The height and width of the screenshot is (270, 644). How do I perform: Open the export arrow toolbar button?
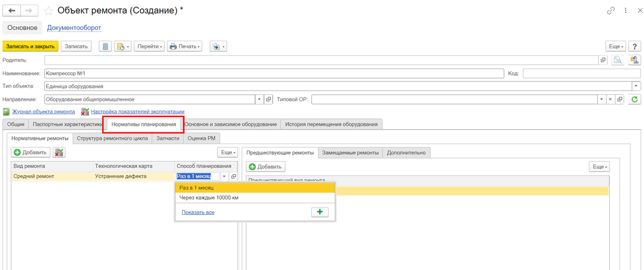click(218, 47)
